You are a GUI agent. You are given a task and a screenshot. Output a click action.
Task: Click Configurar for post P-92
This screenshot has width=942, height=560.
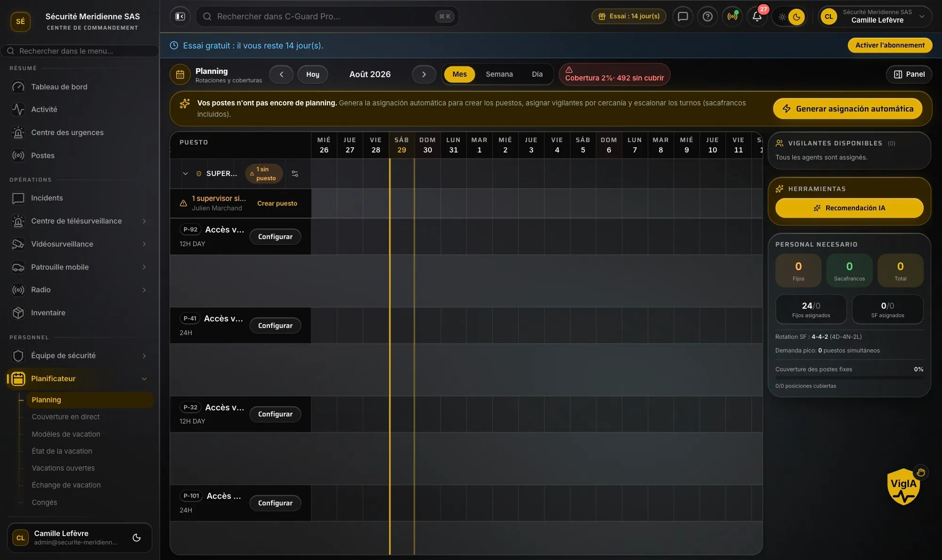pos(275,237)
